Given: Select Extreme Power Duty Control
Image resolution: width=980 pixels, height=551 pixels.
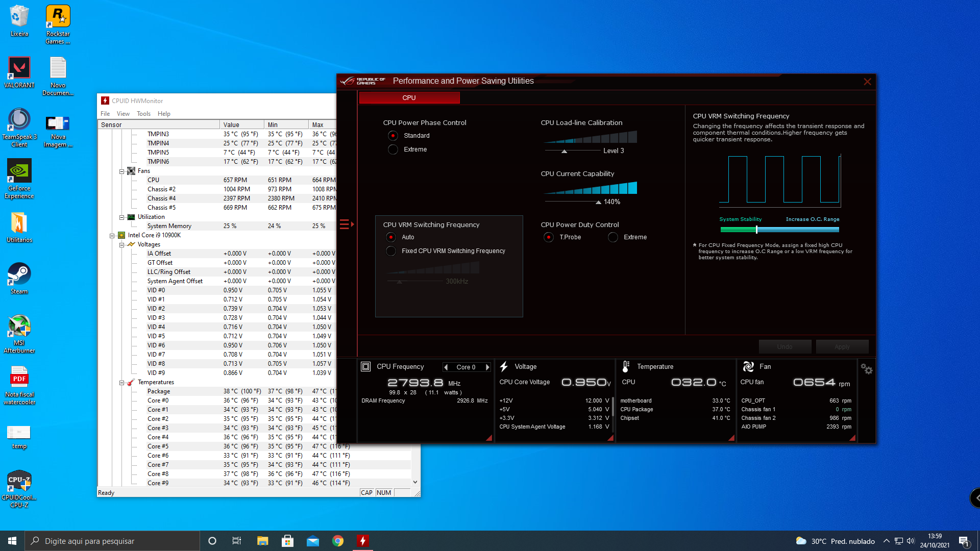Looking at the screenshot, I should (613, 237).
